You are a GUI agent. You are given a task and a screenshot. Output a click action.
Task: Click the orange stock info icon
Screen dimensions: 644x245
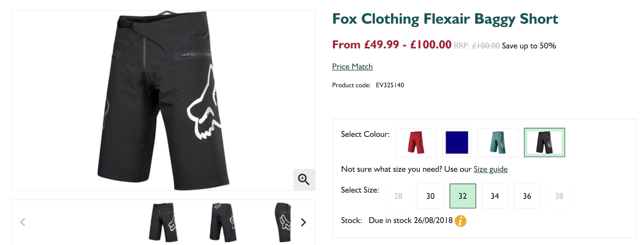pos(461,221)
